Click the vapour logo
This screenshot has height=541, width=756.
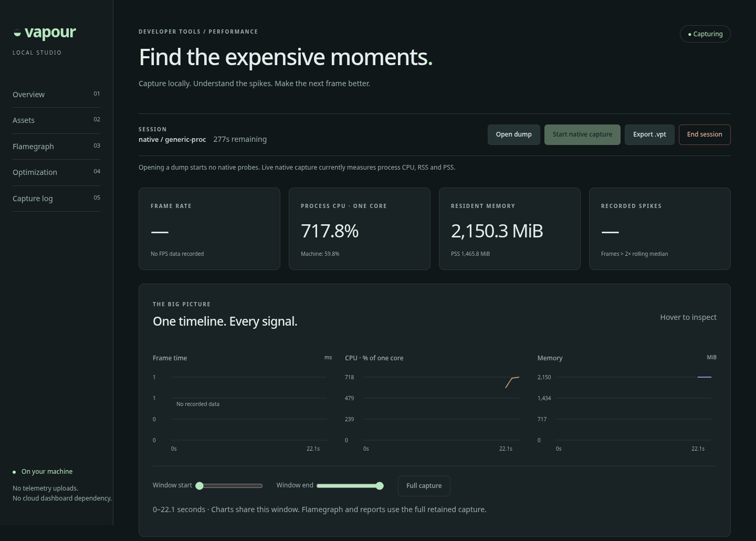(45, 33)
